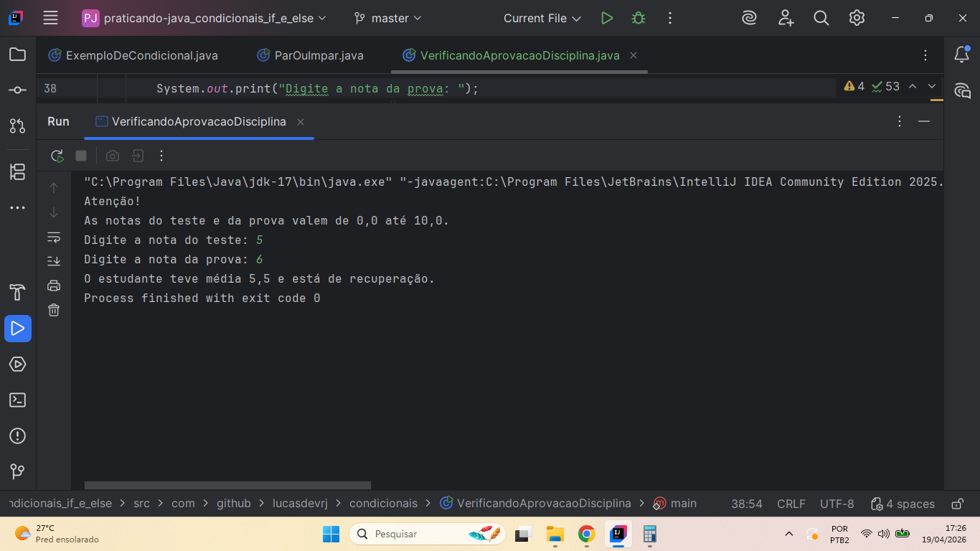This screenshot has width=980, height=551.
Task: Open Current File run configuration dropdown
Action: (542, 19)
